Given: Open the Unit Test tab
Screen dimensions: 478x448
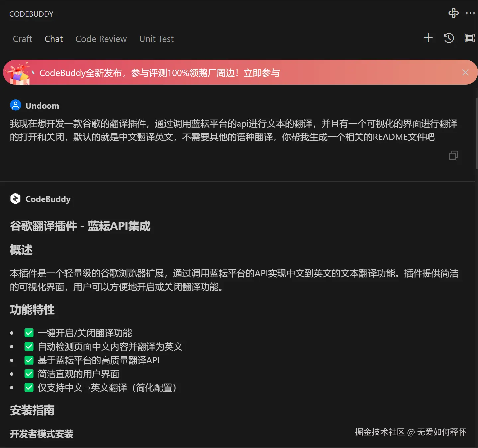Looking at the screenshot, I should [x=156, y=39].
